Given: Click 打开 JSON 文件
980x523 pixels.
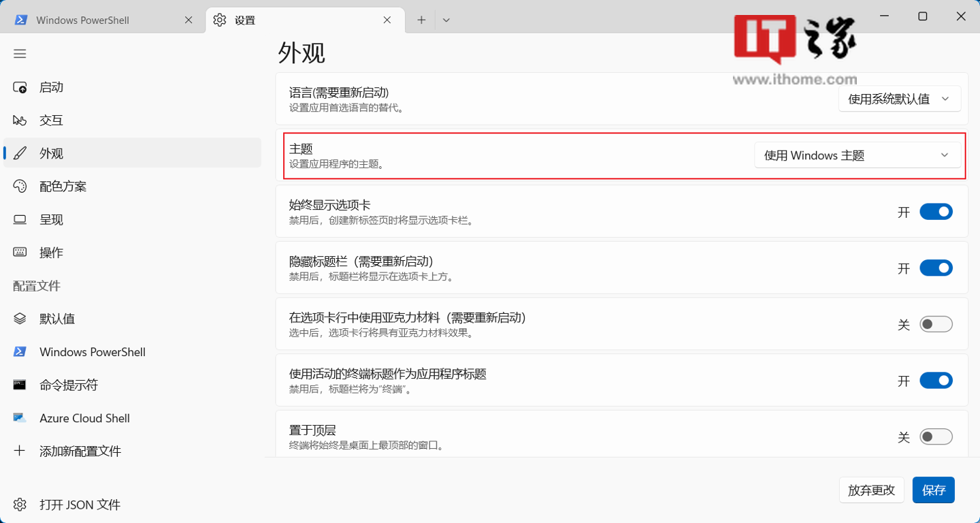Looking at the screenshot, I should point(132,505).
